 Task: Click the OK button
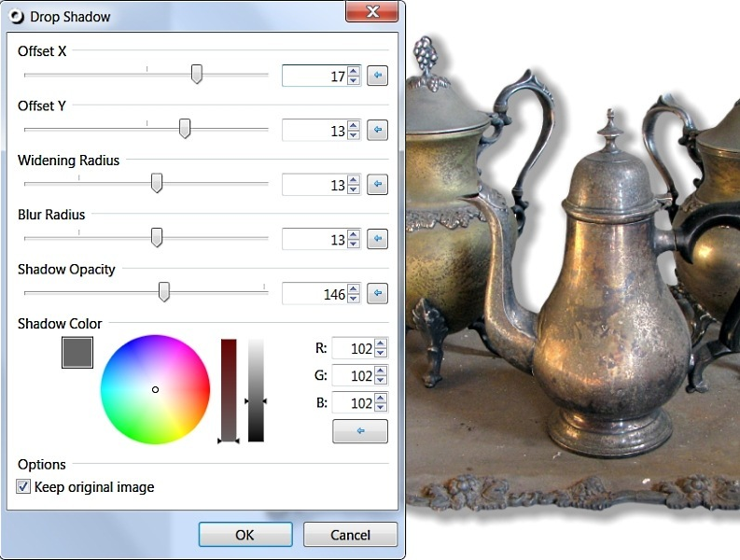pos(245,535)
